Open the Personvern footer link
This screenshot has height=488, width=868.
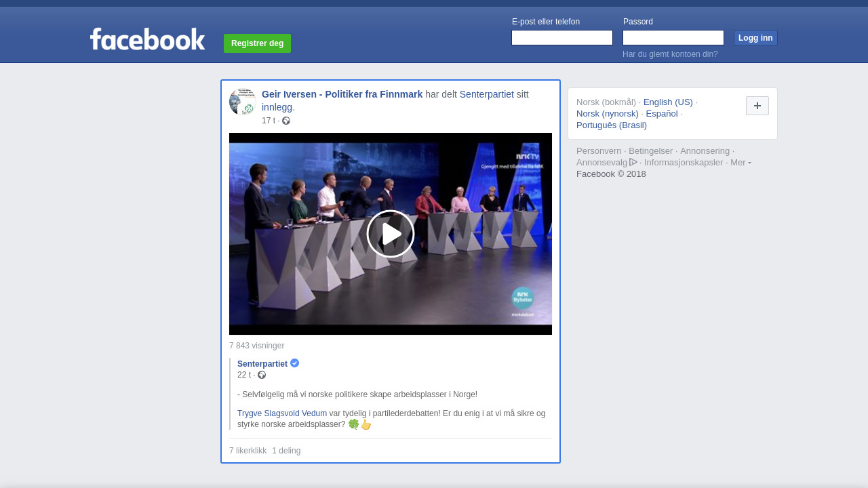tap(599, 151)
